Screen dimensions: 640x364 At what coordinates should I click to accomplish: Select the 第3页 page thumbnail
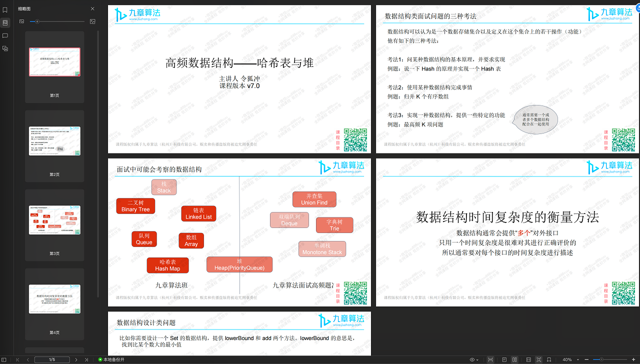point(54,220)
